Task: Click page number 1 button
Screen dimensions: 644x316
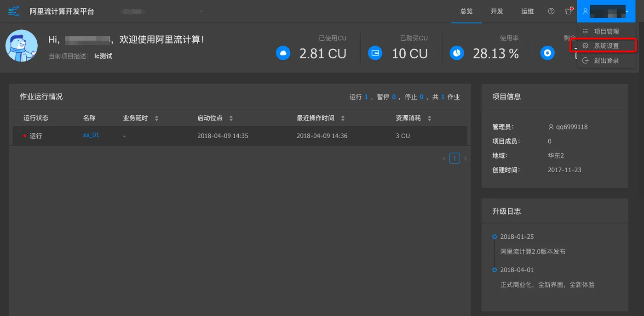Action: (454, 158)
